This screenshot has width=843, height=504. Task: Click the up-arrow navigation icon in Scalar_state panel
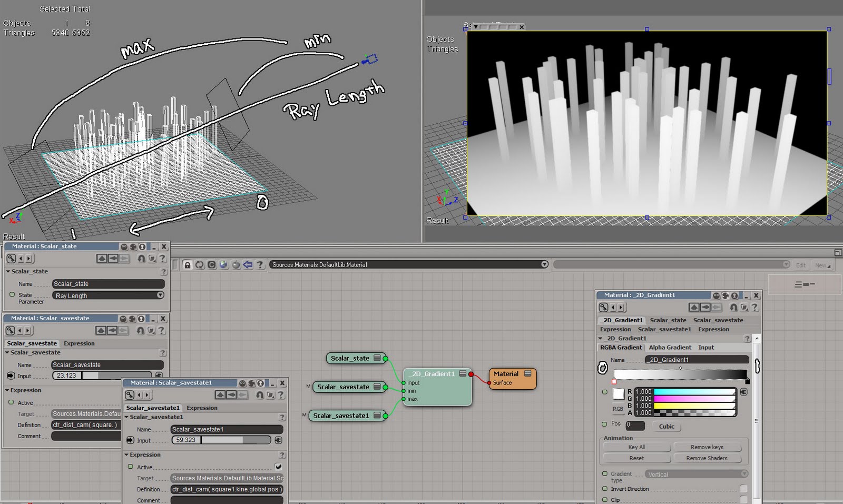(x=102, y=258)
